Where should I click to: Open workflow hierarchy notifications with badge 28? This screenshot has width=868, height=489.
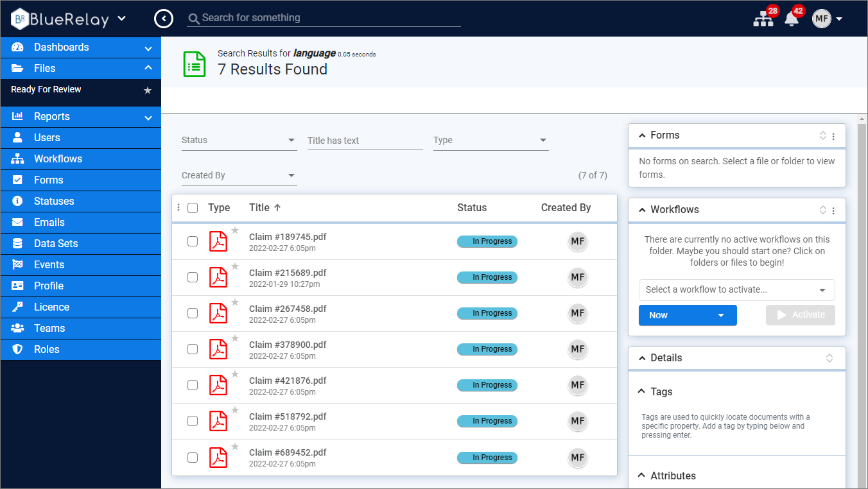763,19
